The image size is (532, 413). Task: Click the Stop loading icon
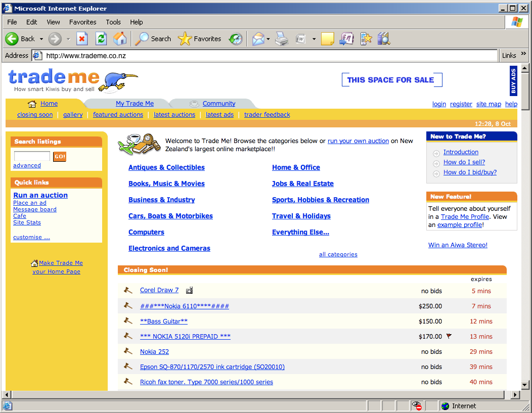82,38
